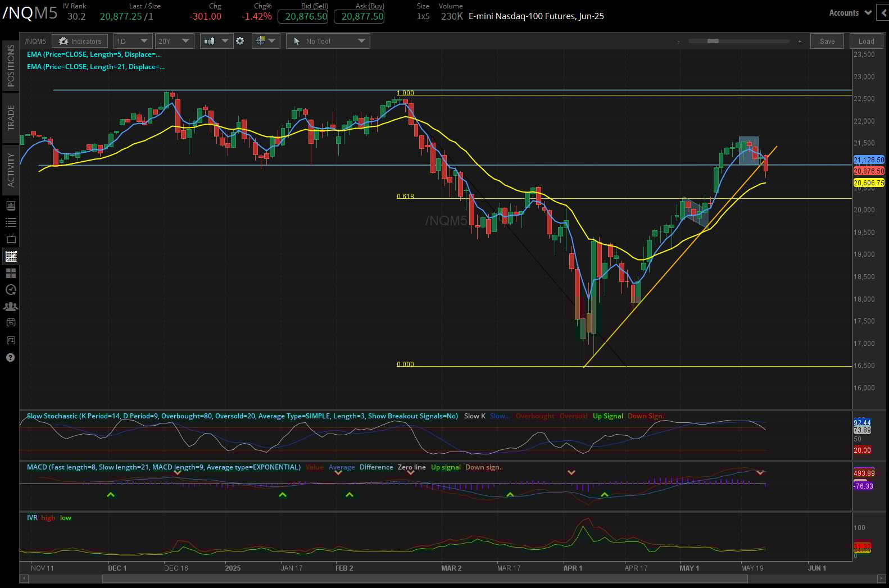Click the Overbought legend label

point(535,416)
